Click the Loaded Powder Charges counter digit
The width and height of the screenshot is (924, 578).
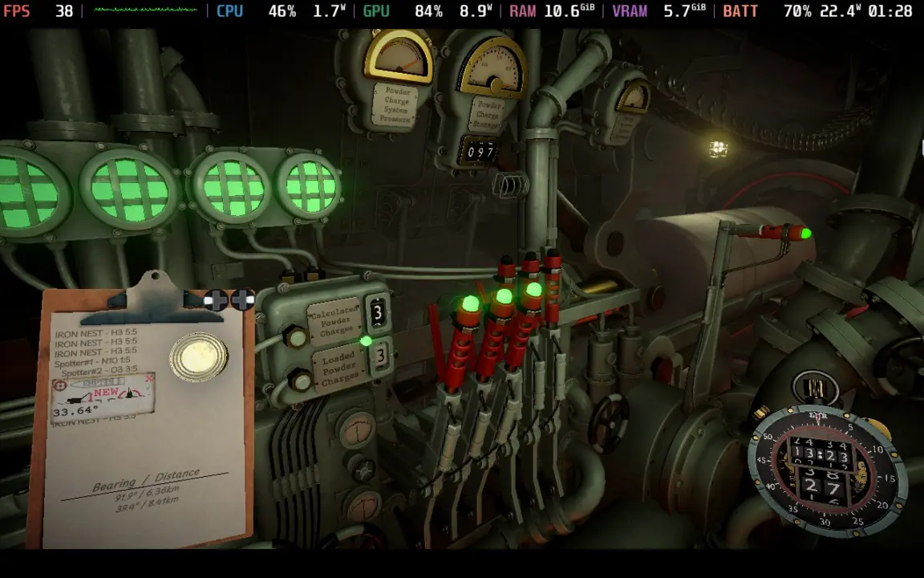click(381, 356)
